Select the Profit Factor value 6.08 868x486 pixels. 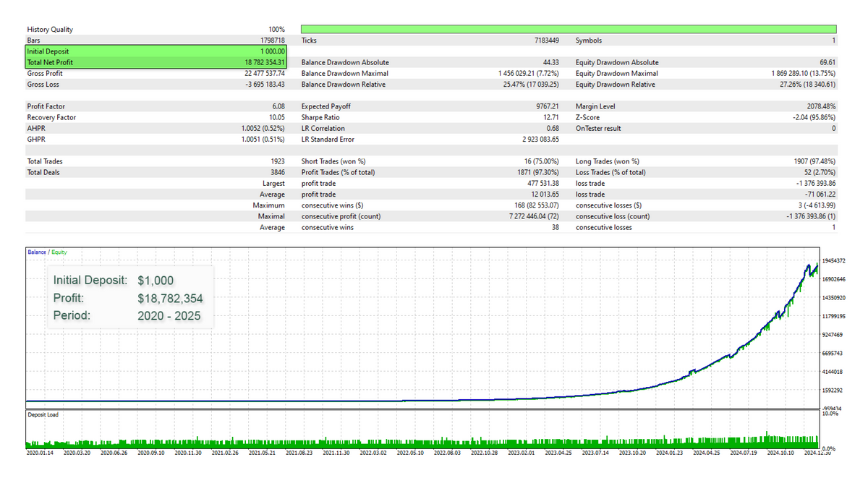(x=278, y=106)
